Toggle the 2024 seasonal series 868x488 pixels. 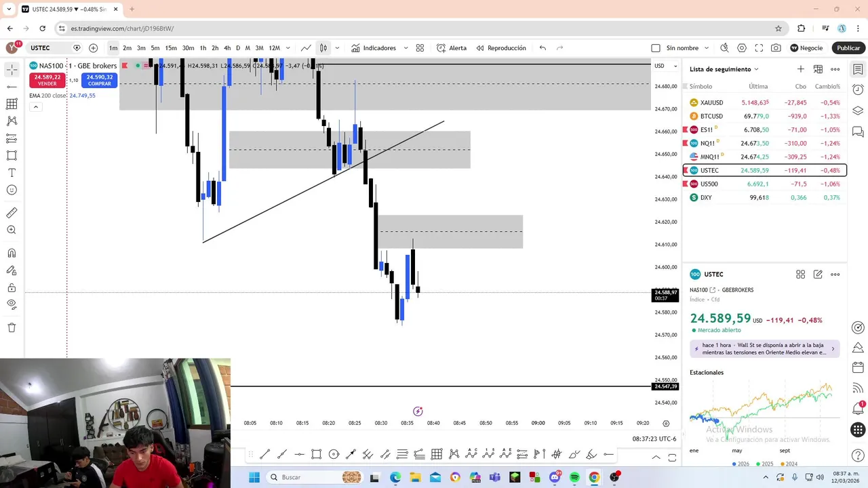click(x=791, y=464)
